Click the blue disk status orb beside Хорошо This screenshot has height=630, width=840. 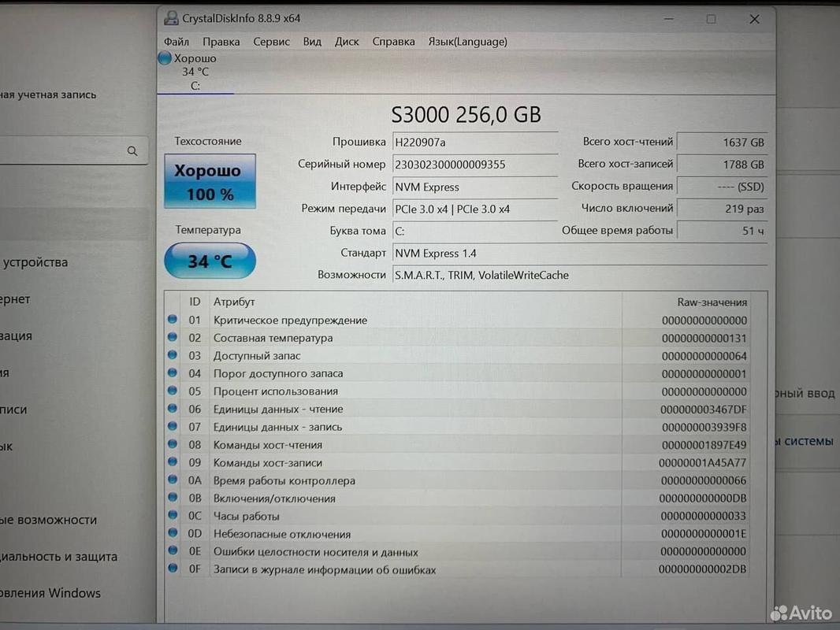click(x=165, y=57)
